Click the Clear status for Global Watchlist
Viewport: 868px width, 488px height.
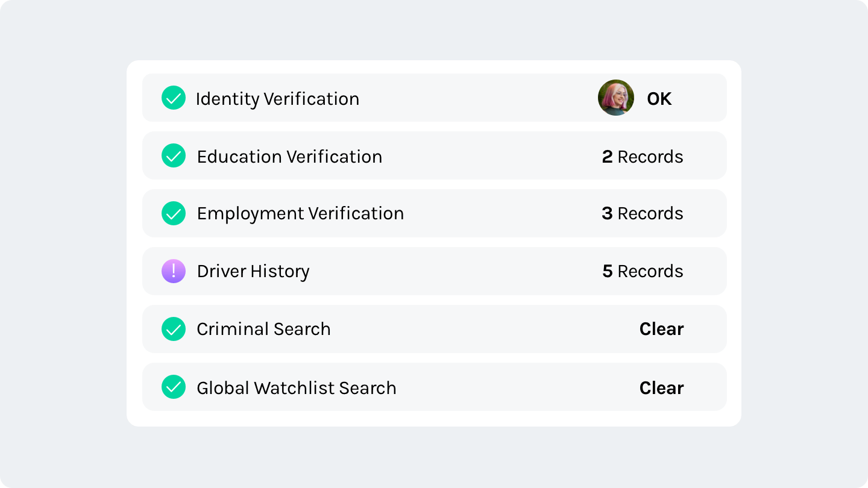(661, 388)
